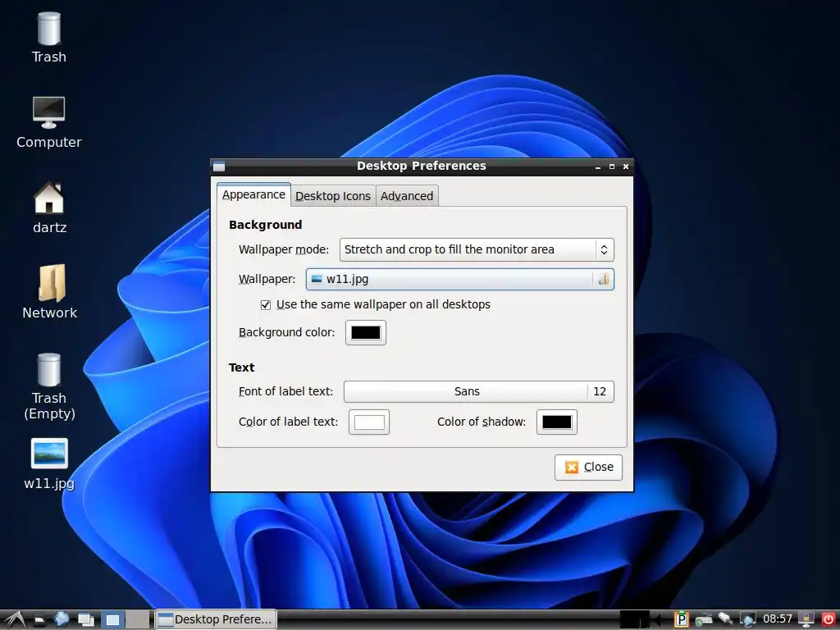Click the 08:57 clock

coord(778,619)
